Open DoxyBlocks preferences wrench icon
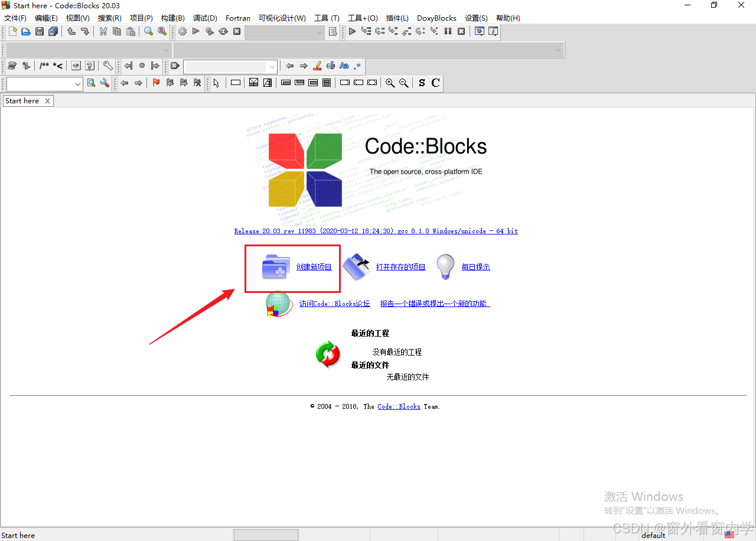The width and height of the screenshot is (756, 541). pyautogui.click(x=107, y=66)
